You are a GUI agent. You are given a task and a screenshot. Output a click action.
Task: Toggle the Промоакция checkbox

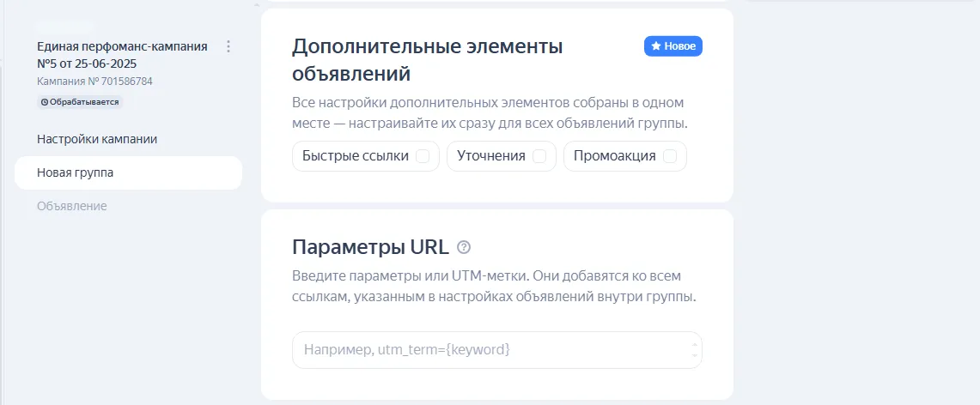(x=670, y=156)
